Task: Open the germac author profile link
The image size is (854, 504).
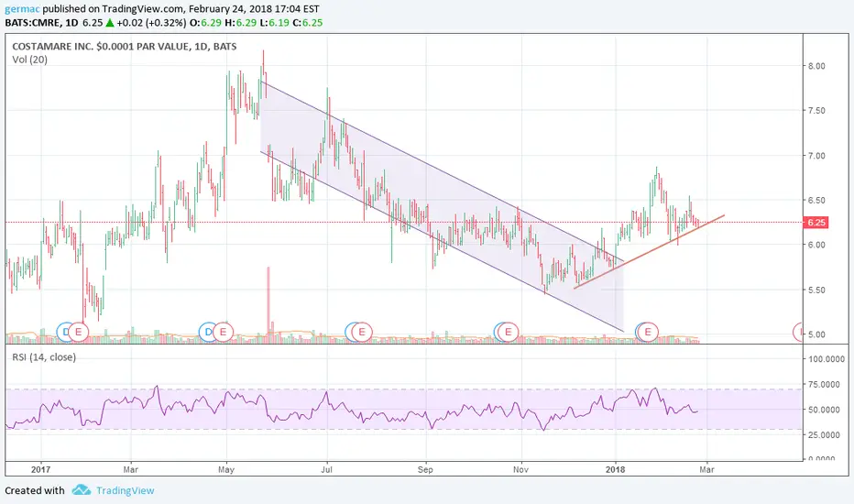Action: tap(22, 9)
